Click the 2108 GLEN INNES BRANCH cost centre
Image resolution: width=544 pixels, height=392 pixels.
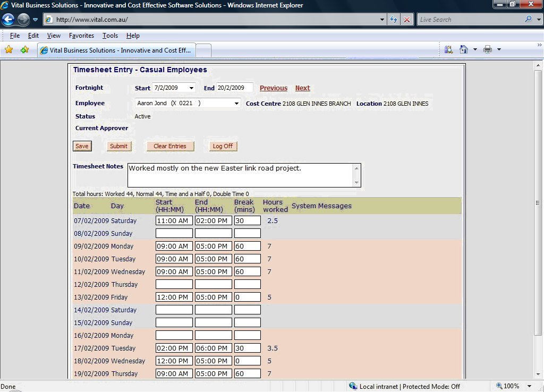pyautogui.click(x=317, y=104)
